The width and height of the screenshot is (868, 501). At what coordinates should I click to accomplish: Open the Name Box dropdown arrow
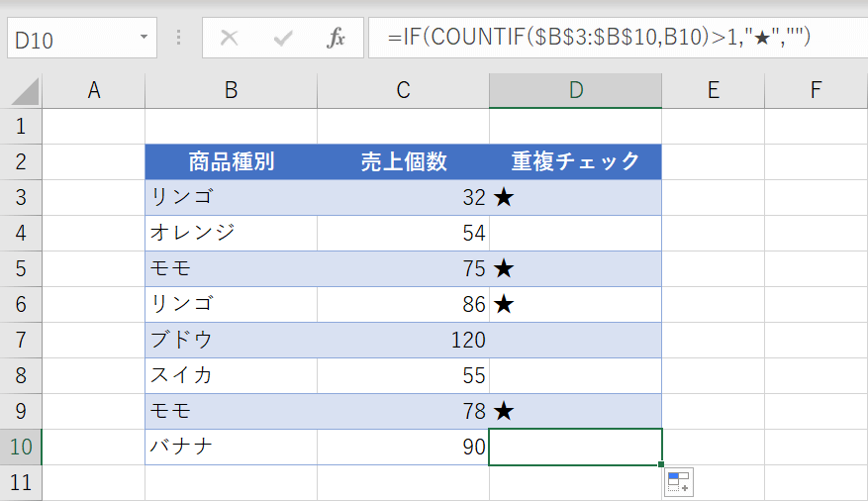click(x=145, y=38)
